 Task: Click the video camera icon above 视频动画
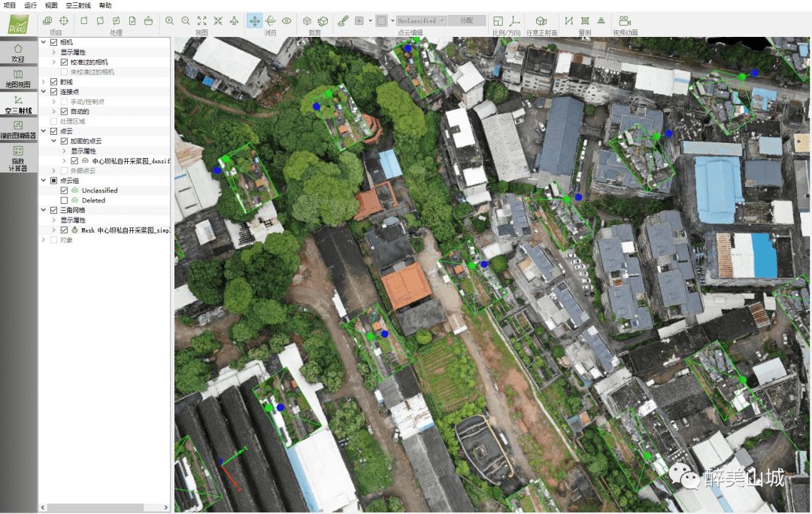(624, 21)
